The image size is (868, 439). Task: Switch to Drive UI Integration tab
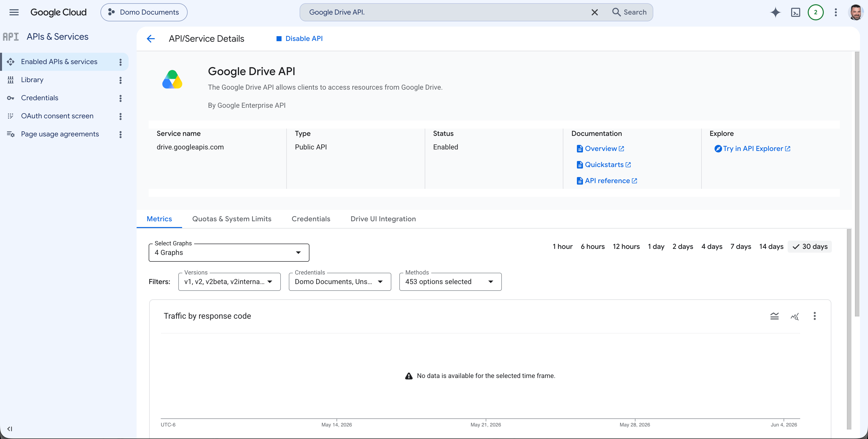383,219
